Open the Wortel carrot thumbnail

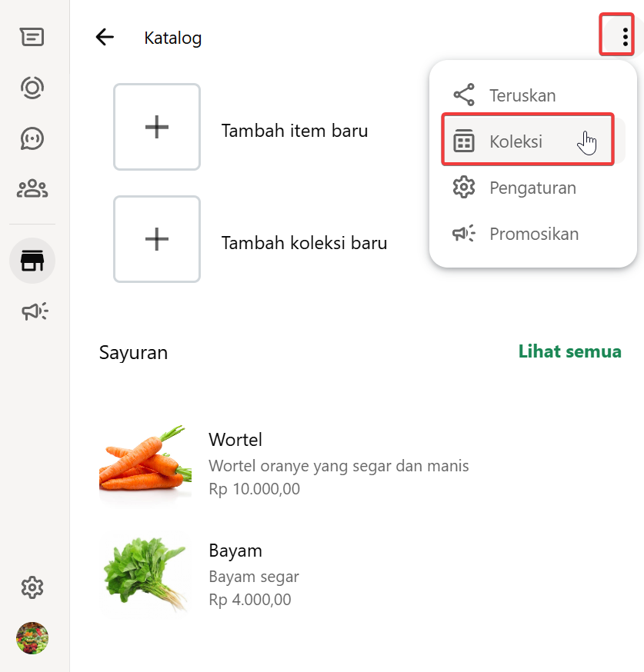point(145,460)
